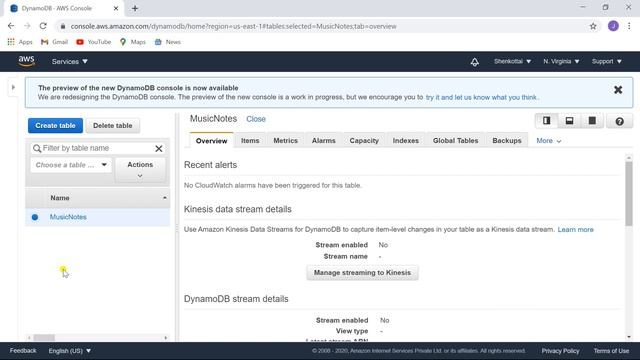Expand the More tabs dropdown
Image resolution: width=640 pixels, height=360 pixels.
pos(549,141)
